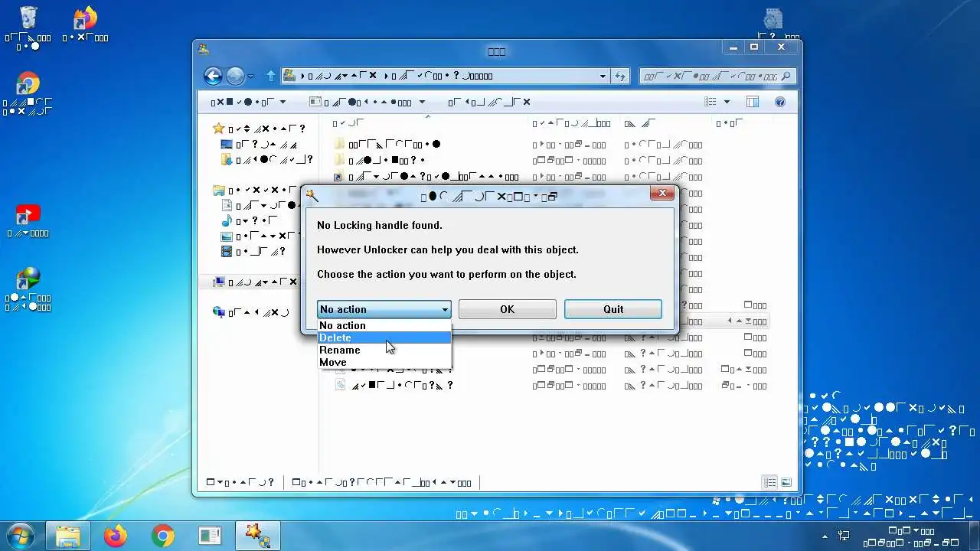Launch Firefox from the taskbar
The height and width of the screenshot is (551, 980).
(x=116, y=536)
